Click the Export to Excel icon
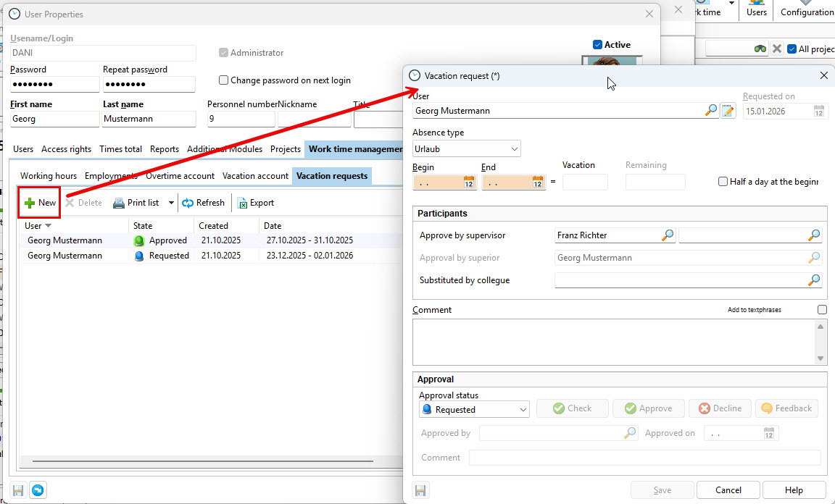 (242, 203)
